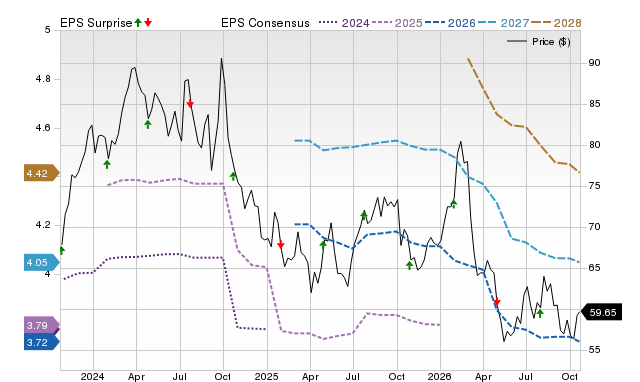The image size is (640, 382).
Task: Select green surprise arrow after Jul 2025
Action: coord(364,215)
